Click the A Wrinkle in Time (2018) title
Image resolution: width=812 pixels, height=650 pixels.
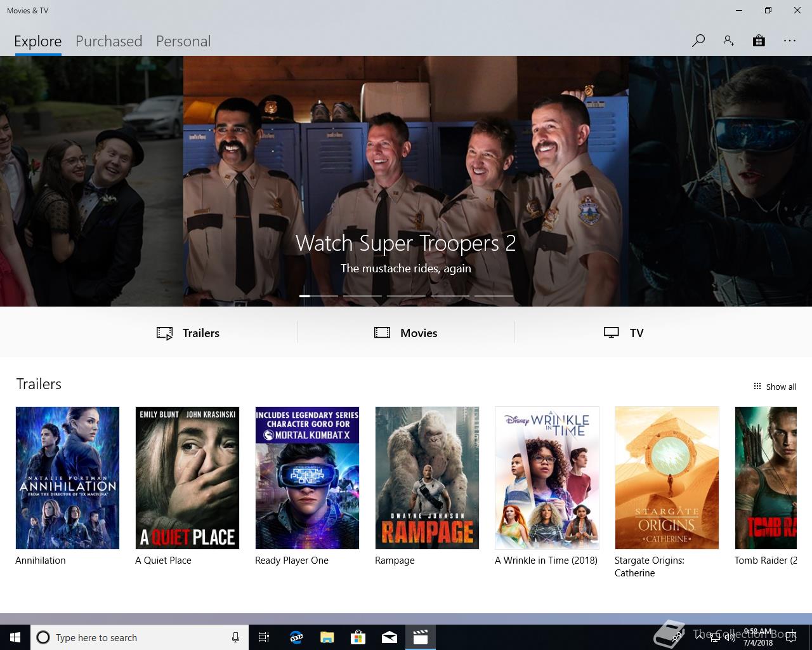(546, 560)
